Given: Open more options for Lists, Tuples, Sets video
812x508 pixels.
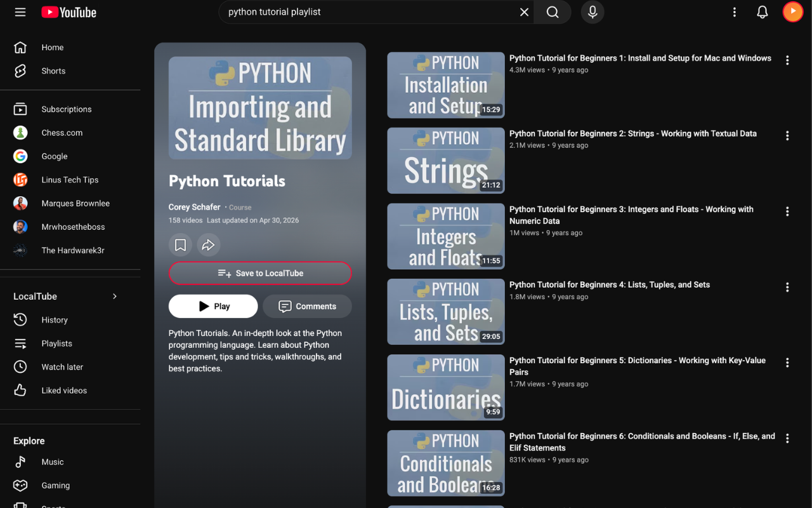Looking at the screenshot, I should 787,287.
